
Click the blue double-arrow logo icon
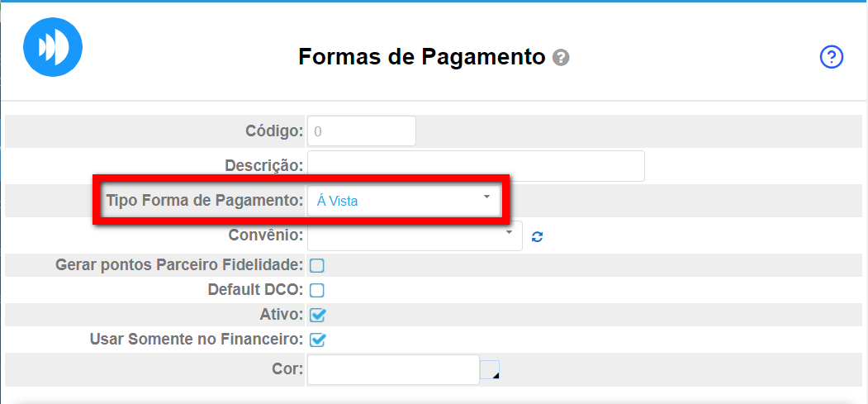53,45
